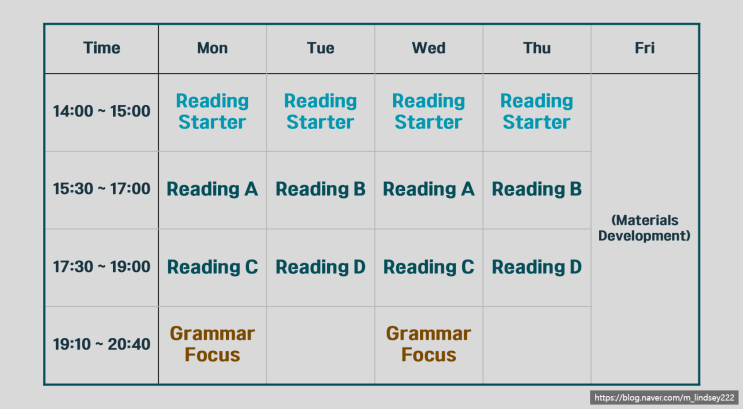Click the Materials Development cell
Viewport: 743px width, 409px height.
(645, 228)
